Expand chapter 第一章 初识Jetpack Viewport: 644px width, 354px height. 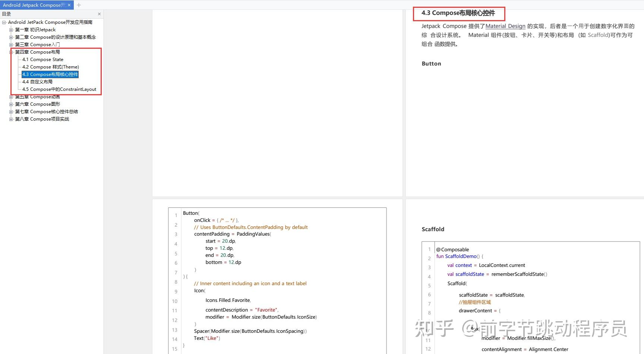(11, 29)
